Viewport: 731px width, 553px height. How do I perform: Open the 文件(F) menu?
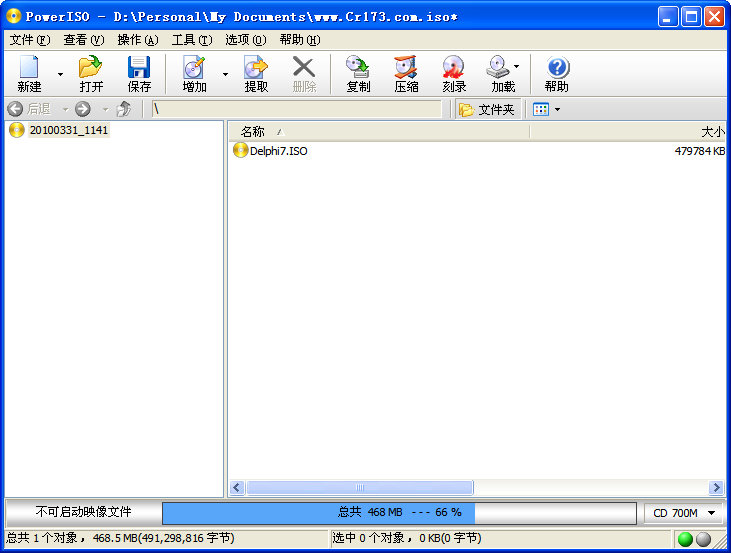pos(29,40)
